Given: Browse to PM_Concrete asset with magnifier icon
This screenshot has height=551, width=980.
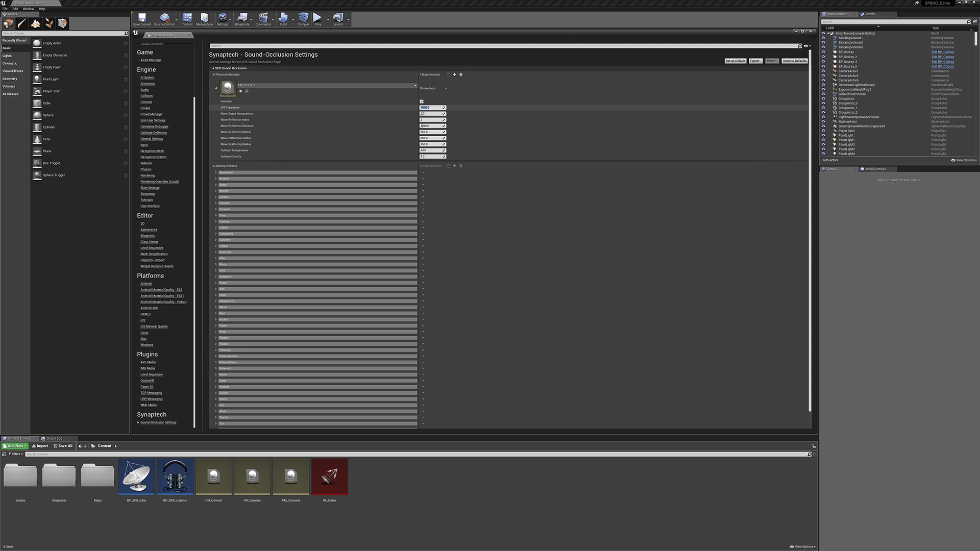Looking at the screenshot, I should tap(247, 91).
